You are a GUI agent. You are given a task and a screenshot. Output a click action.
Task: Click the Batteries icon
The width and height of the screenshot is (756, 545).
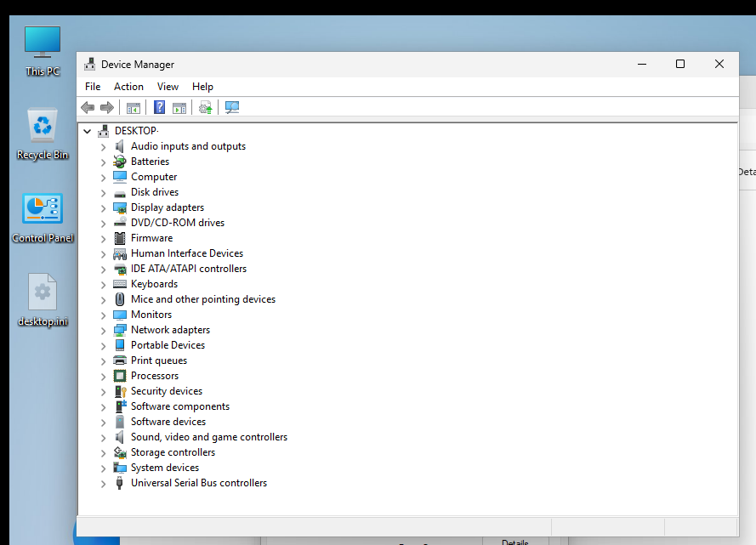(x=120, y=162)
